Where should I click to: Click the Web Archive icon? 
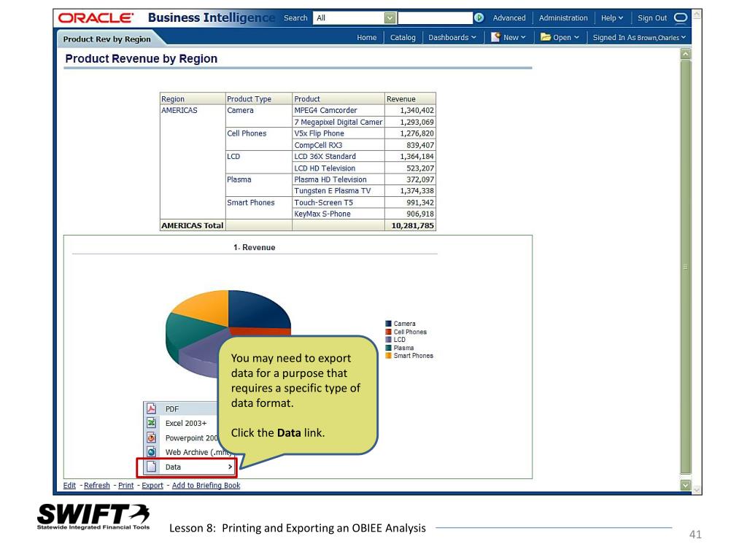pos(152,452)
